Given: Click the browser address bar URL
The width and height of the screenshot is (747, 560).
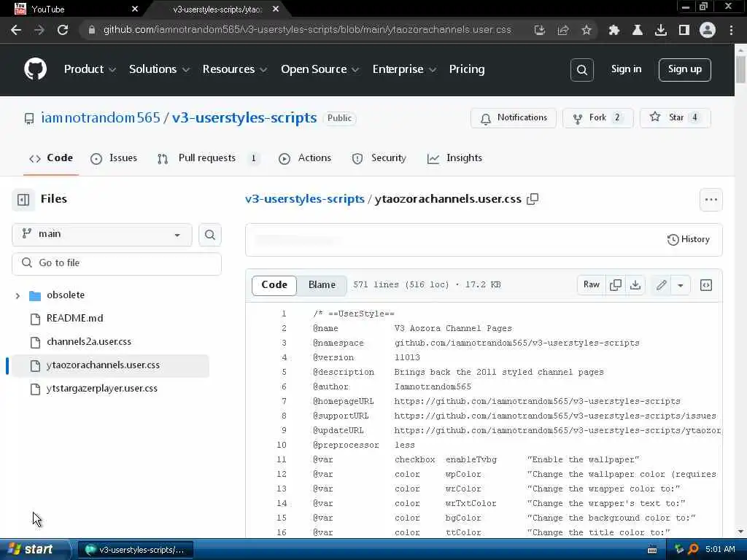Looking at the screenshot, I should [307, 30].
